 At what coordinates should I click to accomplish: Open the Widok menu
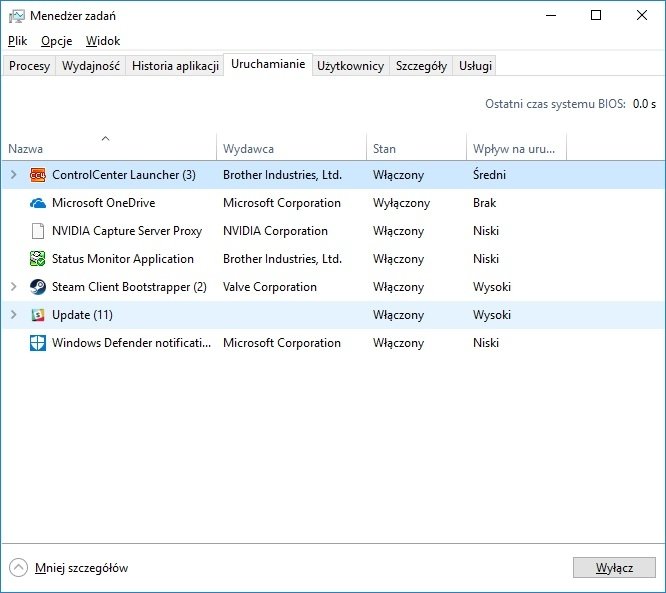coord(103,41)
